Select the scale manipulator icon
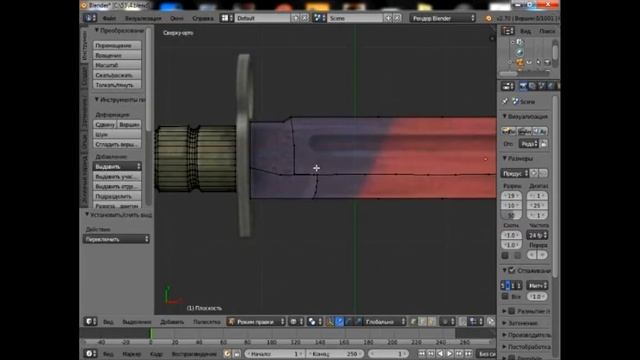 (358, 322)
